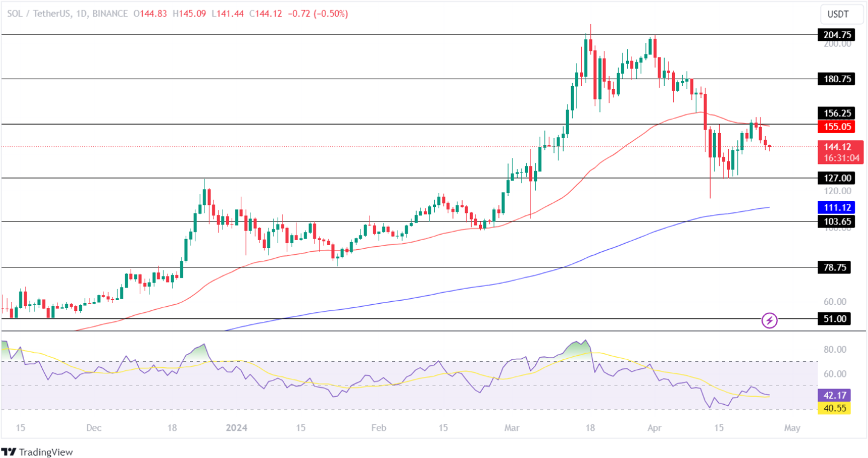Click the Feb label on time axis
868x458 pixels.
click(x=378, y=428)
